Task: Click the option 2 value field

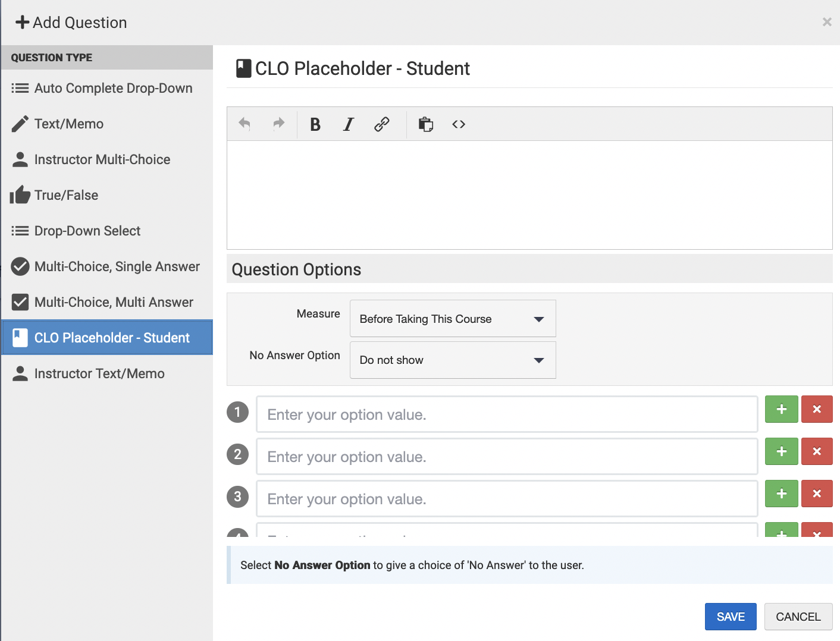Action: click(x=507, y=457)
